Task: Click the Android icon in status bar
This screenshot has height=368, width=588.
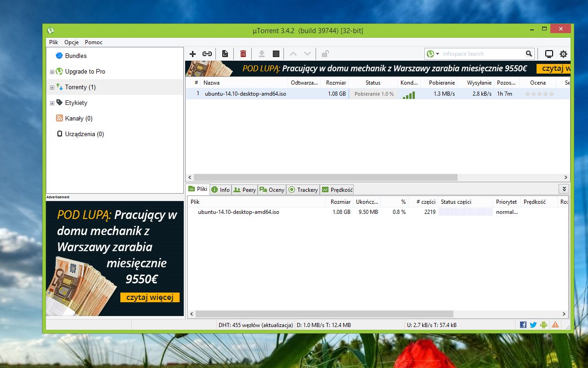Action: [544, 325]
